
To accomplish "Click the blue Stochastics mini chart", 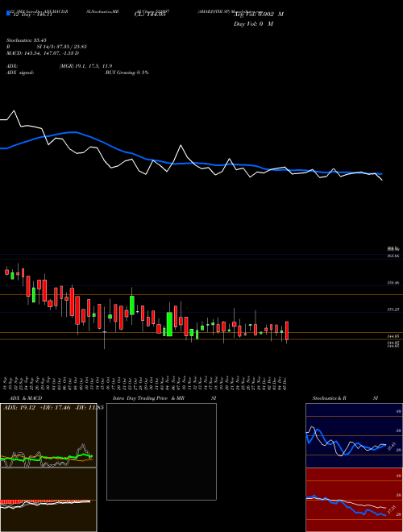I will click(x=354, y=435).
